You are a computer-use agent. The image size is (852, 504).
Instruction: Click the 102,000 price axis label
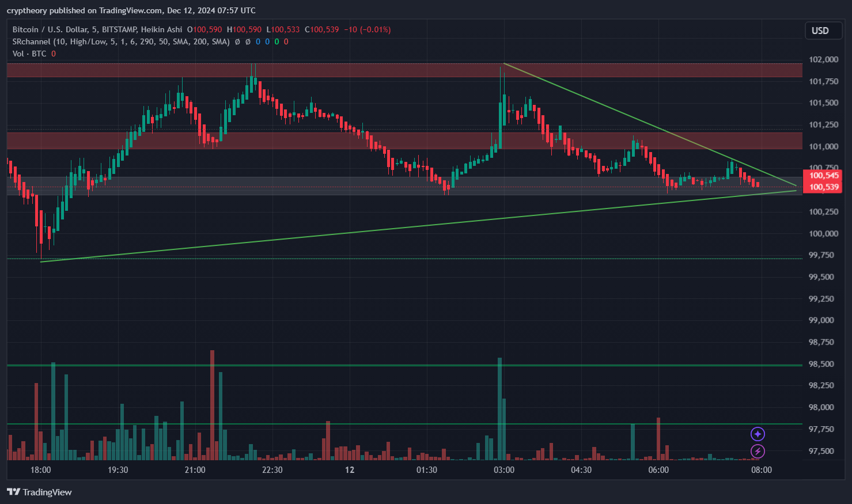coord(823,59)
